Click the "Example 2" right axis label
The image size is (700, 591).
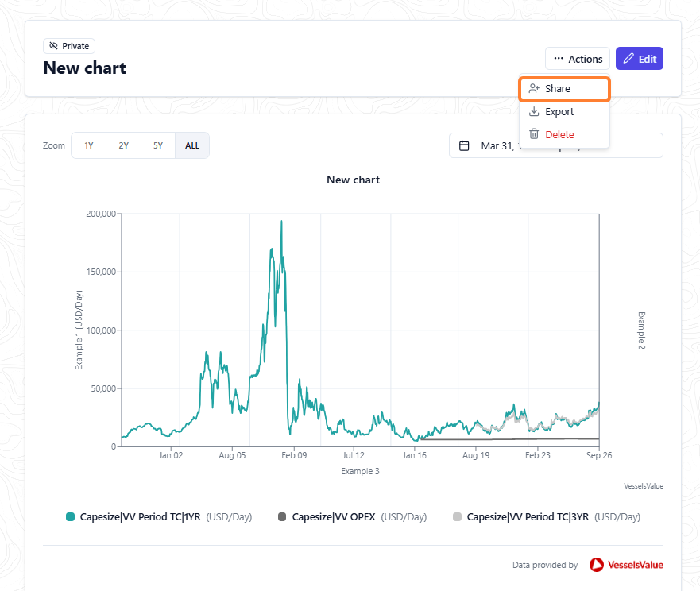pos(641,330)
